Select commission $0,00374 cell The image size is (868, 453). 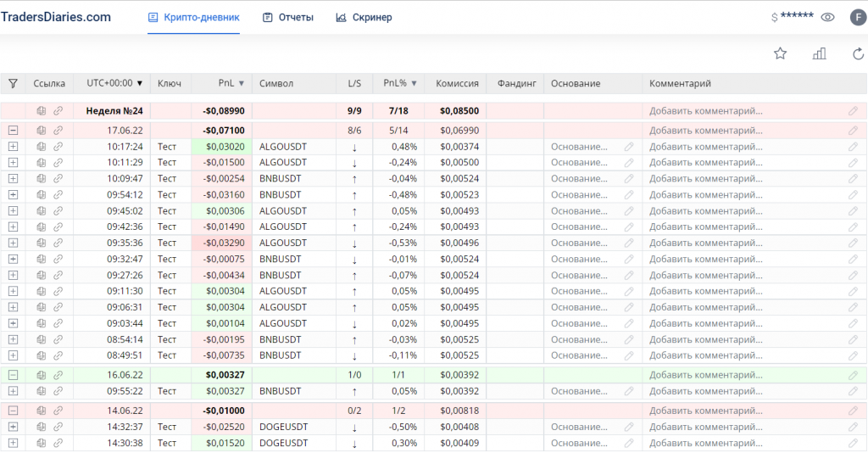pyautogui.click(x=459, y=147)
